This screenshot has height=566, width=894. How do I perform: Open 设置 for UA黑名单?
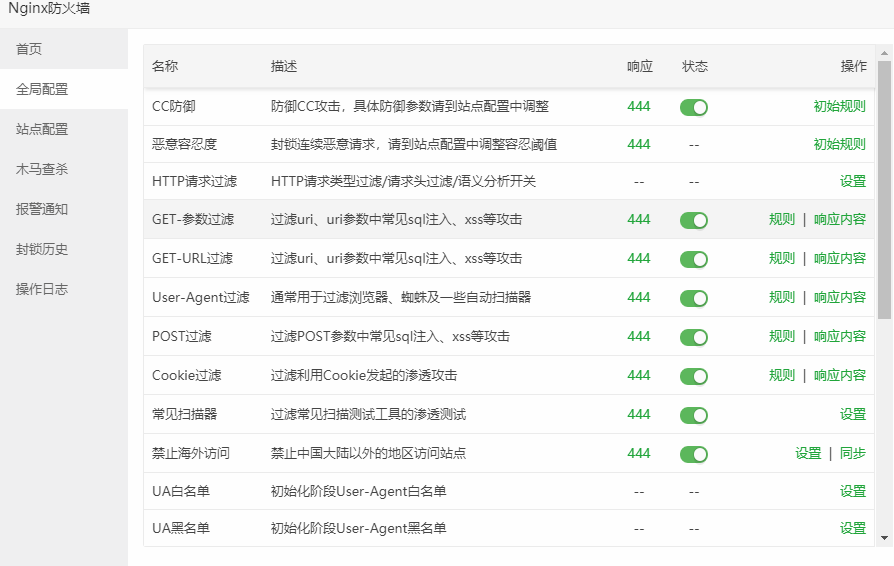(x=852, y=528)
